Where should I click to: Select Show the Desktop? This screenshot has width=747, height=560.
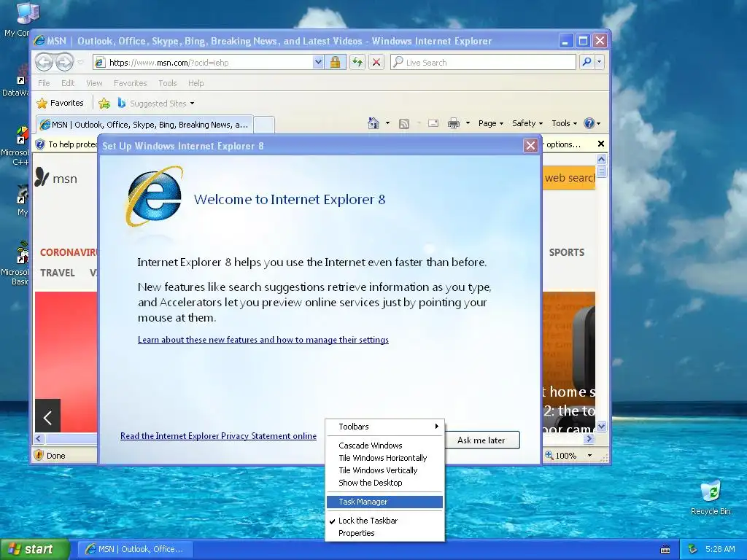coord(385,483)
